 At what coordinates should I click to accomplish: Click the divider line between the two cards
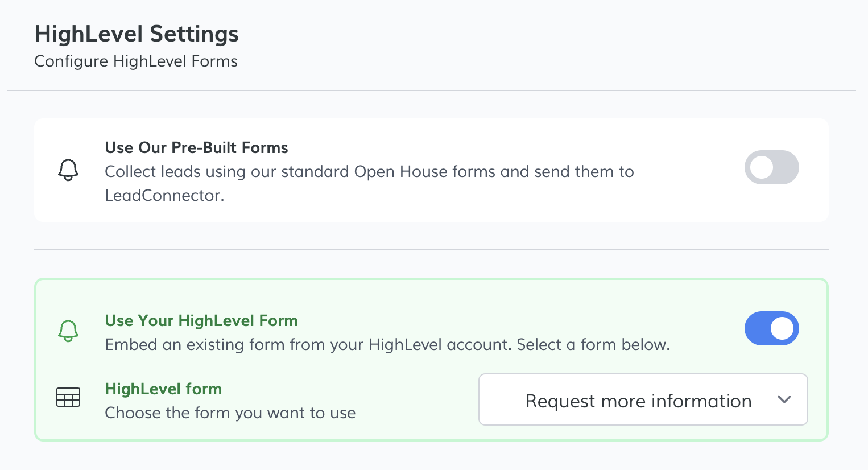click(431, 250)
